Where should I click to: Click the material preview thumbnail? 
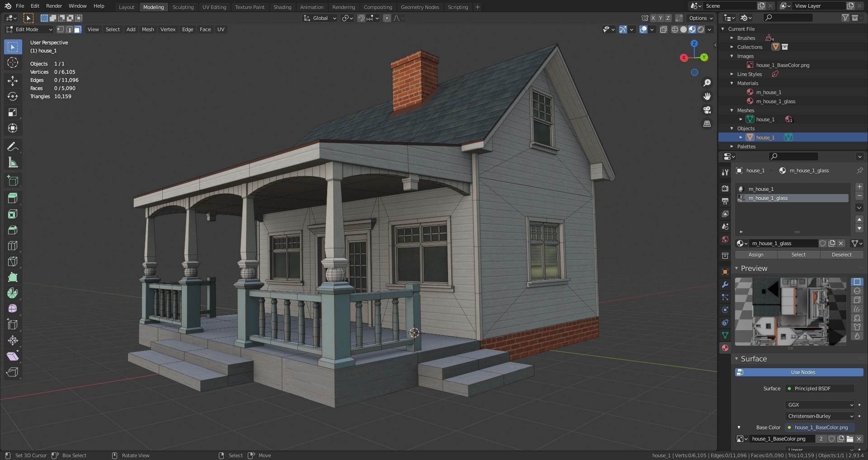tap(791, 312)
